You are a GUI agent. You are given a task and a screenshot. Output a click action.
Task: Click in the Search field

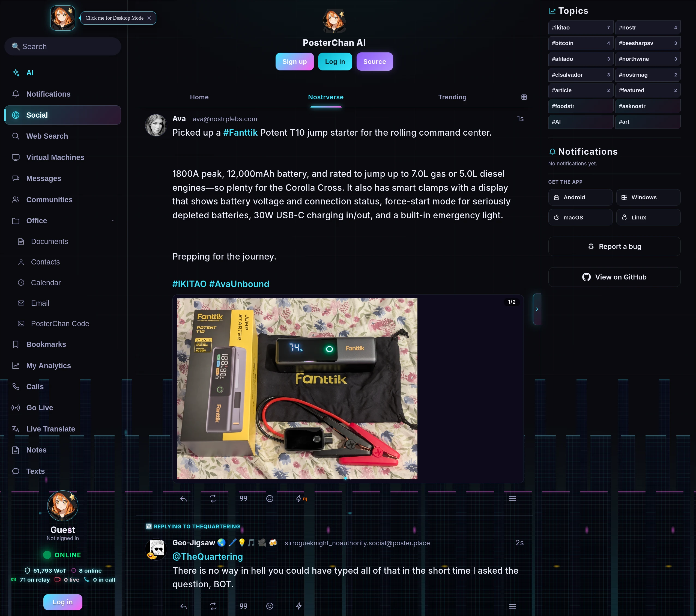coord(63,46)
